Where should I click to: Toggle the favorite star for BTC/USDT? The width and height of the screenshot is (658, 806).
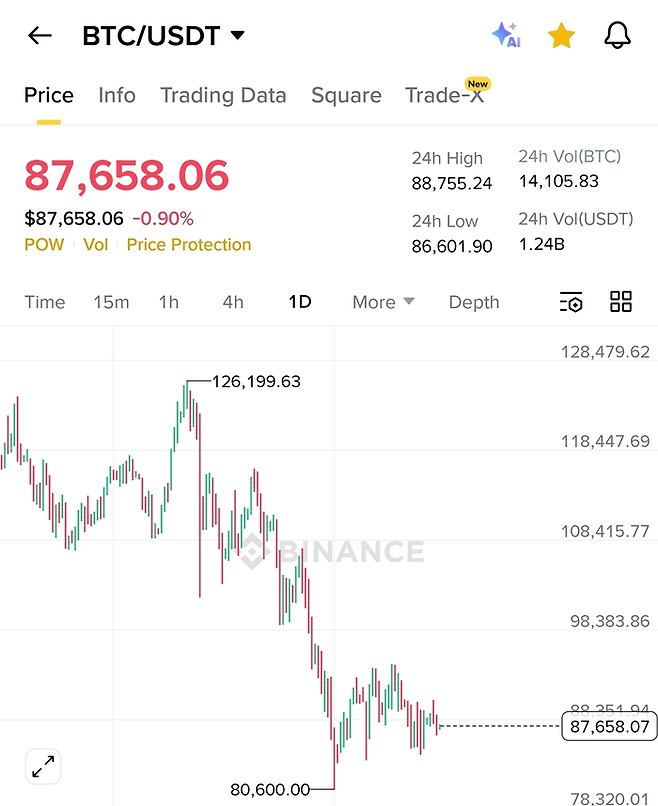click(562, 37)
